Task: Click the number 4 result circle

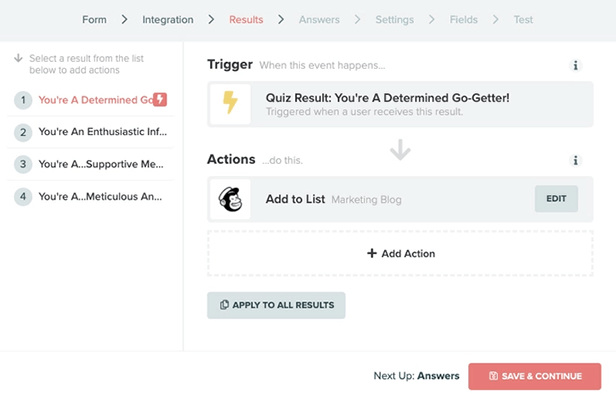Action: point(23,196)
